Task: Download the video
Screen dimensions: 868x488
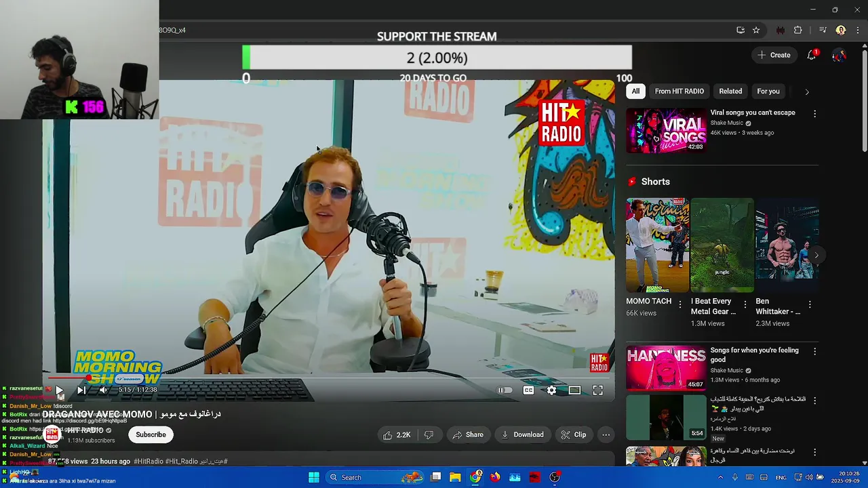Action: [522, 434]
